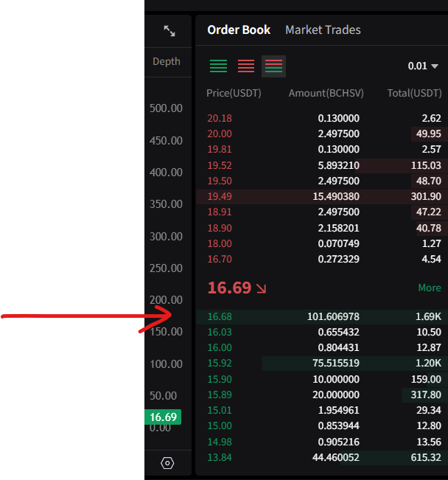The height and width of the screenshot is (480, 448).
Task: Select buy order at price 16.00
Action: point(322,348)
